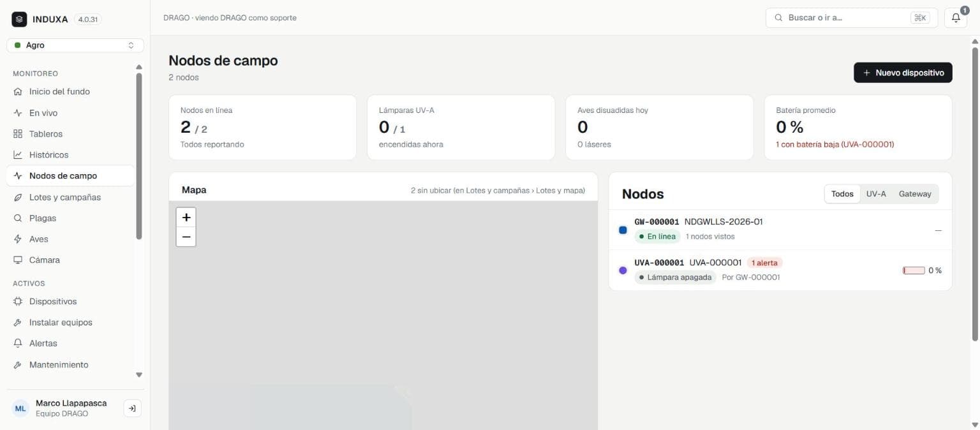Click the Lámparas UV-A card
Viewport: 980px width, 430px height.
(461, 128)
